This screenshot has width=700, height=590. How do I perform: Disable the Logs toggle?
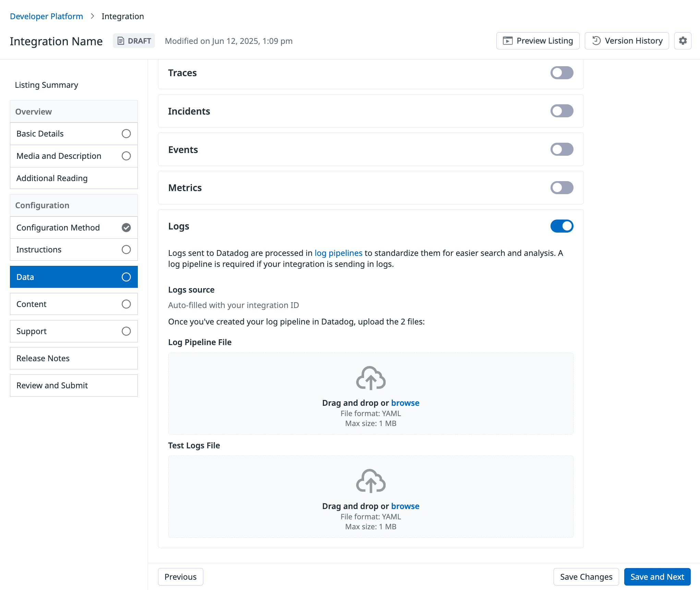point(562,226)
